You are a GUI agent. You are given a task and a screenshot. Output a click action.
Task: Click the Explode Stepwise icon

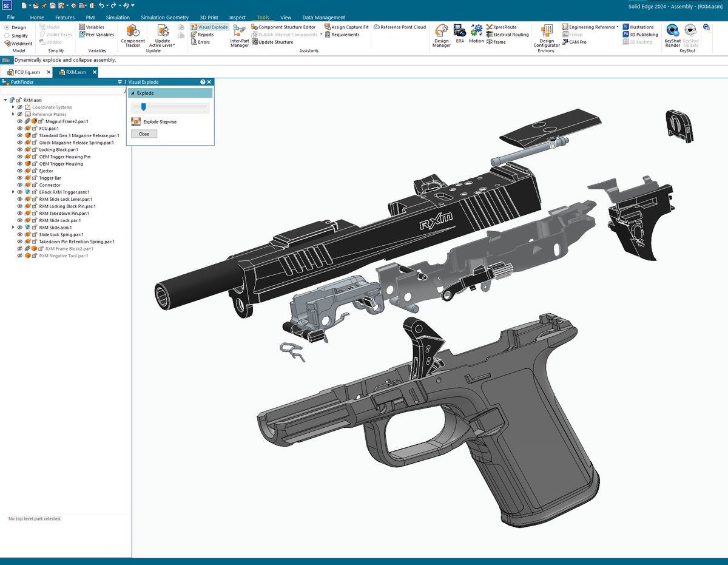(136, 122)
